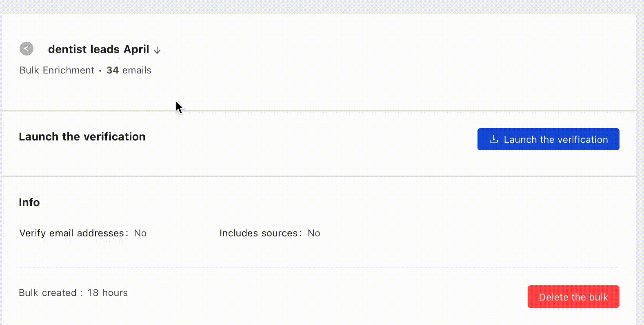Select the No value beside Includes sources
This screenshot has height=325, width=644.
pos(314,233)
